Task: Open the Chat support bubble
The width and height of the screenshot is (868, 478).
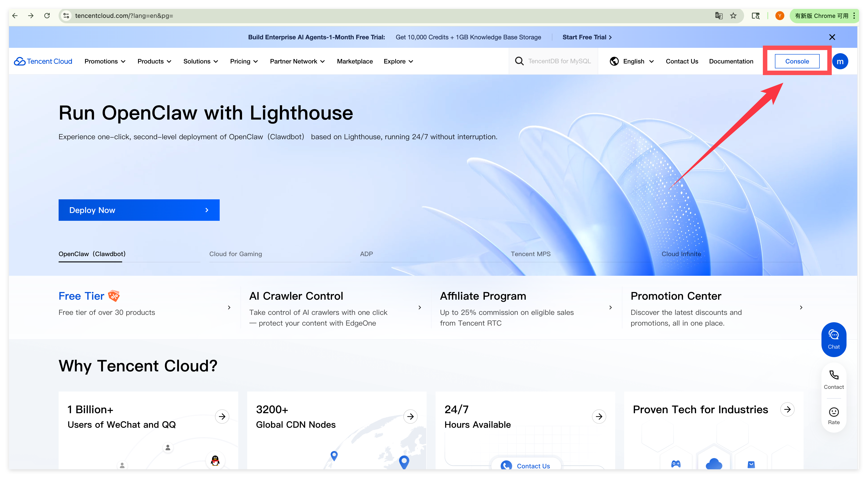Action: click(x=834, y=339)
